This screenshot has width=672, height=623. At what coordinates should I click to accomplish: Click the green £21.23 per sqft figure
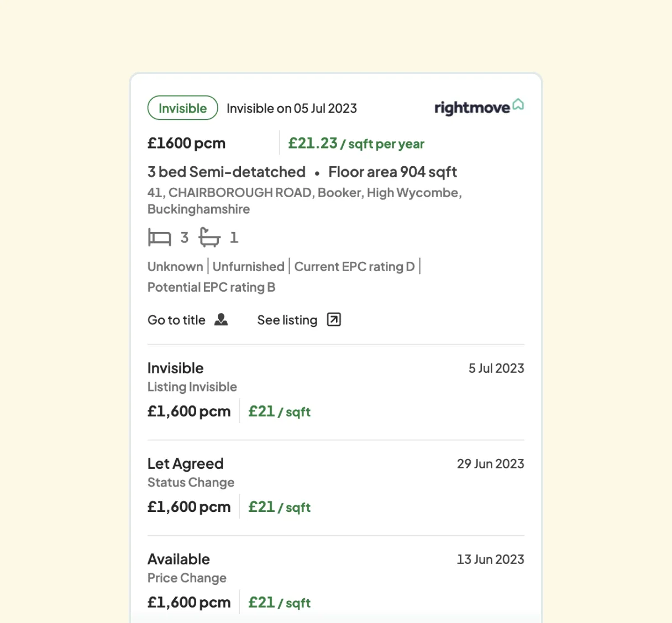coord(313,143)
